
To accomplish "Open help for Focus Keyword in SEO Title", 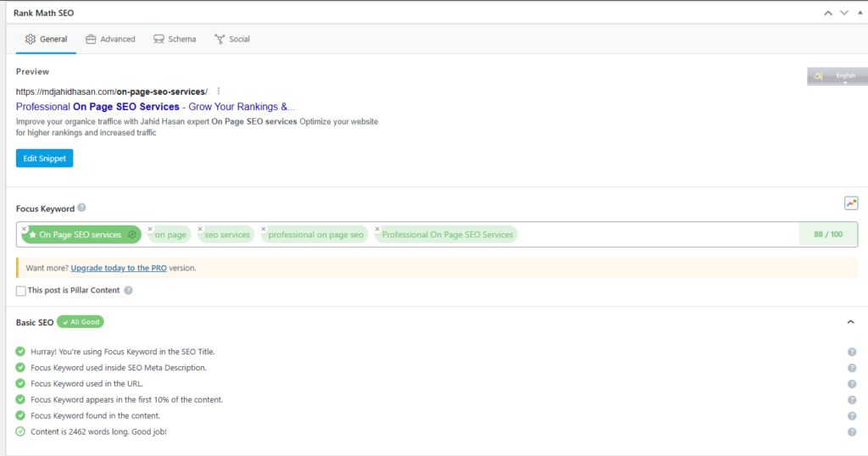I will 852,352.
